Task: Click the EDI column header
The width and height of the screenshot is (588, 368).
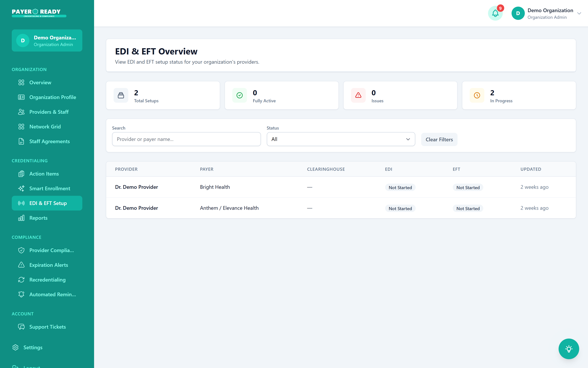Action: pyautogui.click(x=388, y=169)
